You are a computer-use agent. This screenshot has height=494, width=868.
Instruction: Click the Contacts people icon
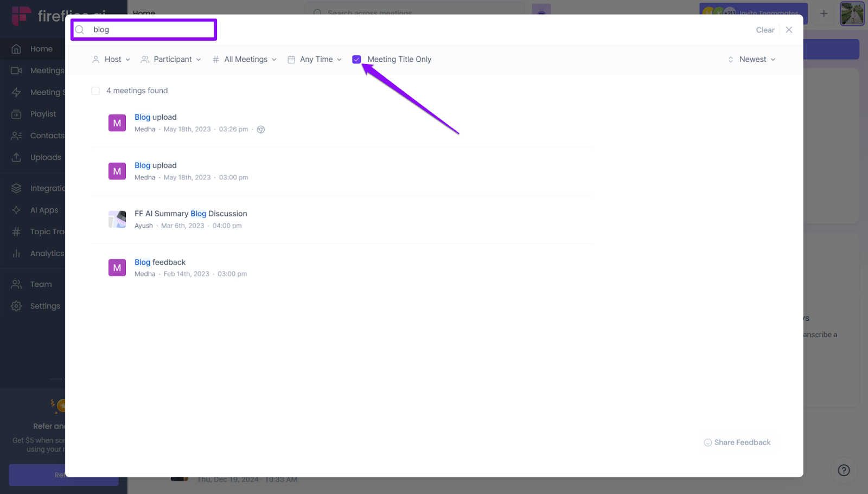click(16, 136)
